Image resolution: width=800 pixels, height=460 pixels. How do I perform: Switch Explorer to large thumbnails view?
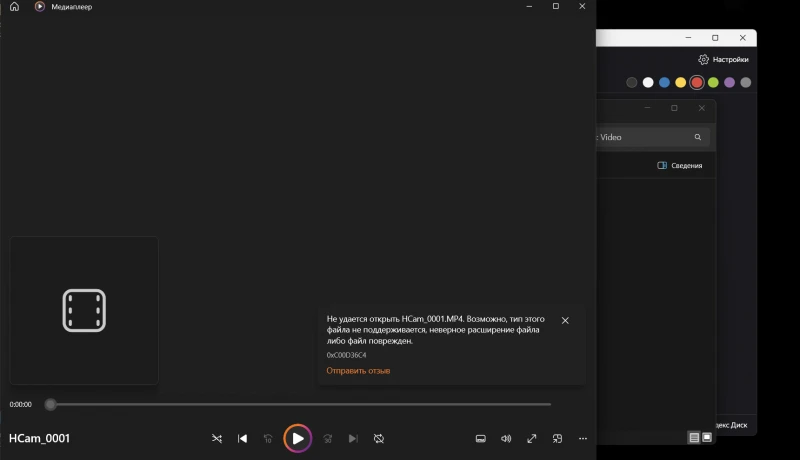coord(707,438)
